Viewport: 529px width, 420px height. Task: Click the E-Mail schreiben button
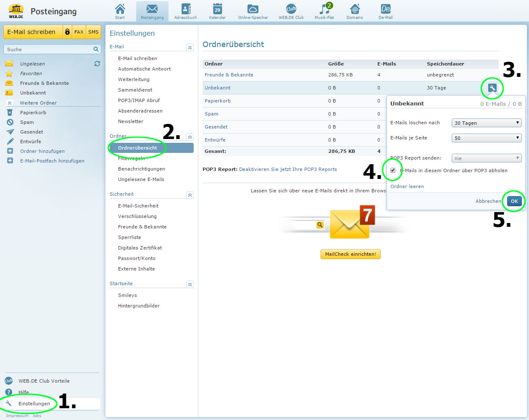pyautogui.click(x=33, y=32)
